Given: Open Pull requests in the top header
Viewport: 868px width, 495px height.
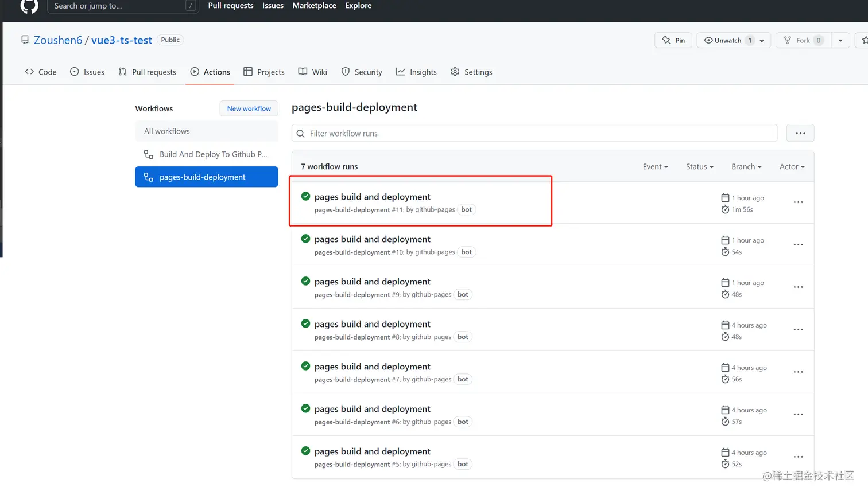Looking at the screenshot, I should [231, 6].
